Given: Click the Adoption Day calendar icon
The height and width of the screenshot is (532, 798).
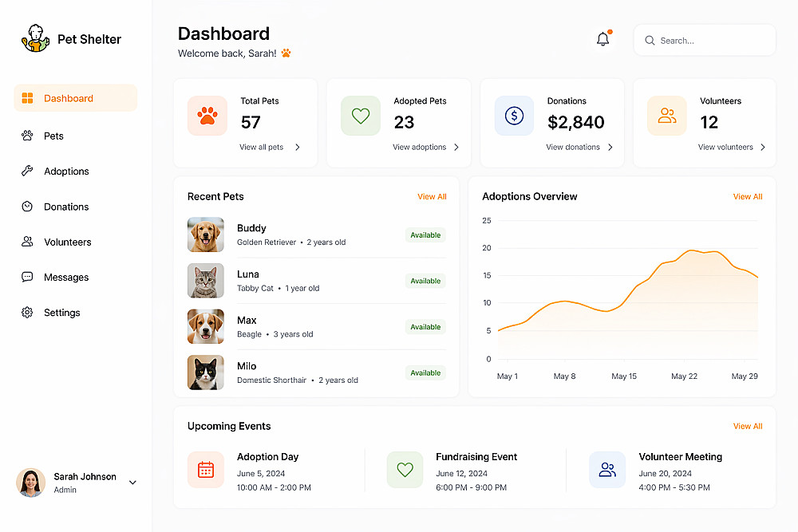Looking at the screenshot, I should 206,470.
